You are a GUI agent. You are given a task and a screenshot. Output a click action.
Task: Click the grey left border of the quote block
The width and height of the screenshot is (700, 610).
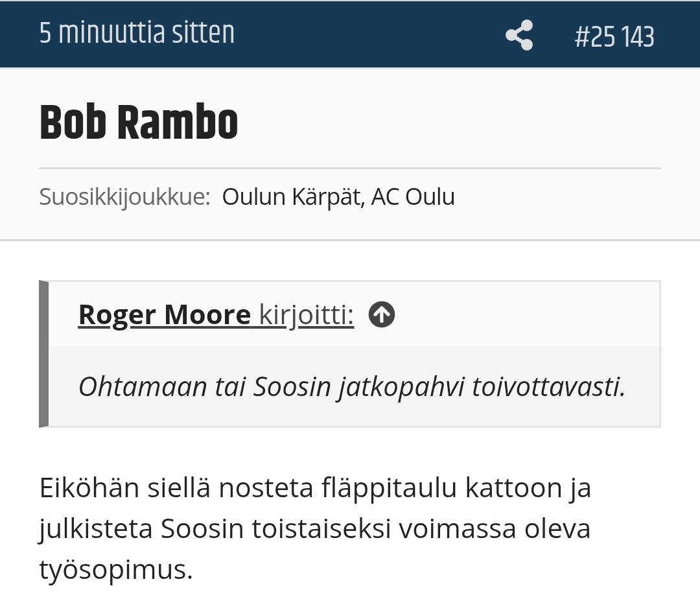click(43, 354)
